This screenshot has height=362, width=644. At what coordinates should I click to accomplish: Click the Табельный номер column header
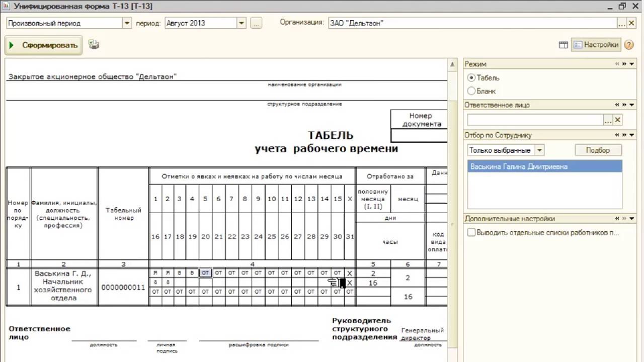tap(124, 214)
